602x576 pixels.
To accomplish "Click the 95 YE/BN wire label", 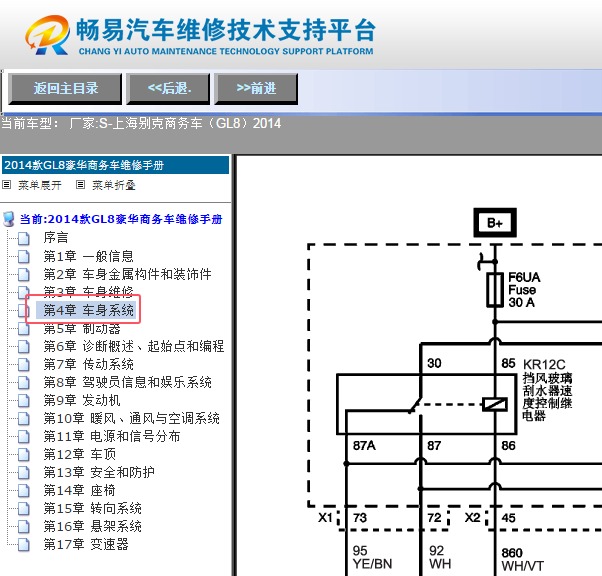I will tap(372, 557).
